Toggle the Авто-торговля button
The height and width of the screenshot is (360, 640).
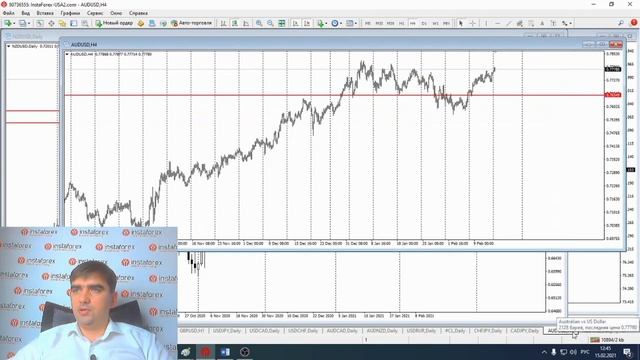point(192,23)
